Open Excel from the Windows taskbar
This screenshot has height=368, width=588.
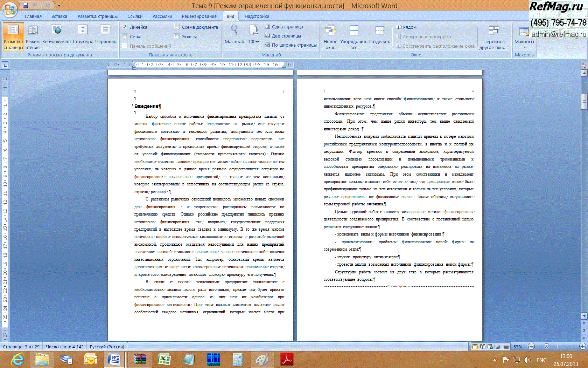[163, 359]
